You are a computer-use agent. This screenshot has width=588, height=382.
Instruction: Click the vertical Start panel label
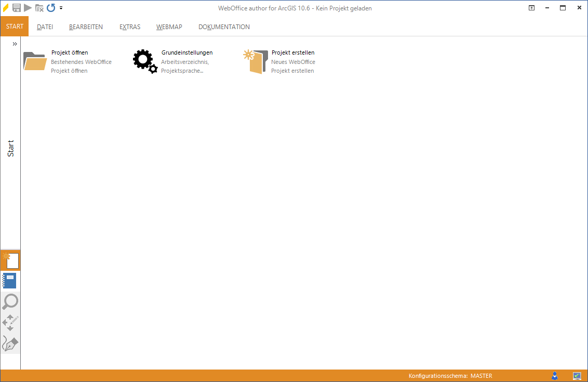pos(10,148)
